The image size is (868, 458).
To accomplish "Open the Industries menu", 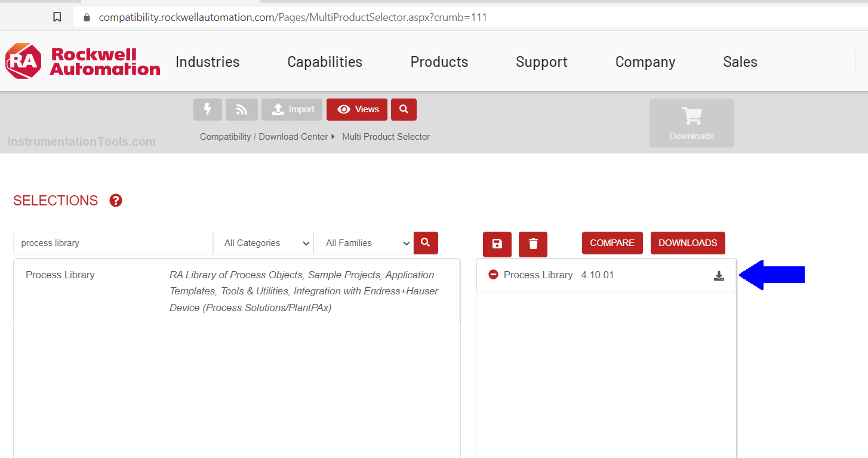I will (x=208, y=62).
